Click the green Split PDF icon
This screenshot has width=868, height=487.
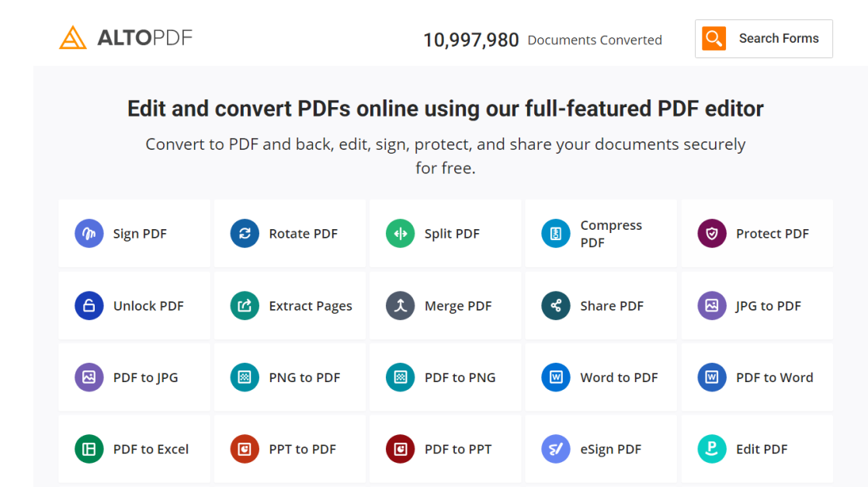coord(401,234)
